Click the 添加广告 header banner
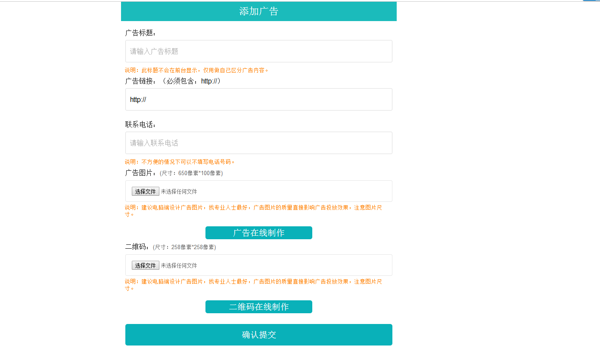Screen dimensions: 600x364 (x=258, y=11)
